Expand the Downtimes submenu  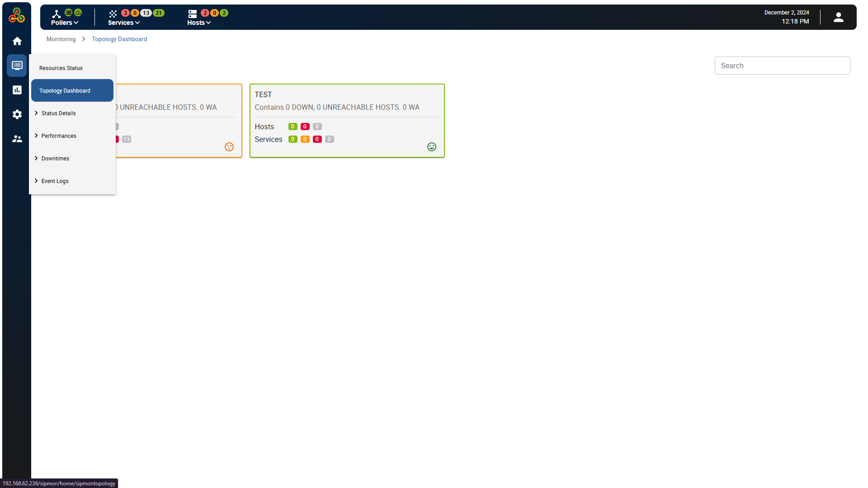55,159
